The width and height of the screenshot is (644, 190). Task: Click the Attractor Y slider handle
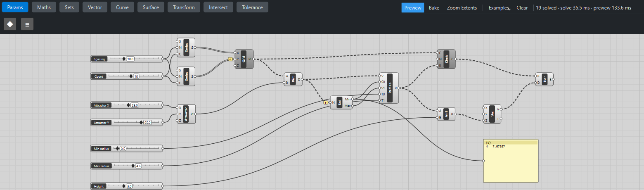(141, 122)
